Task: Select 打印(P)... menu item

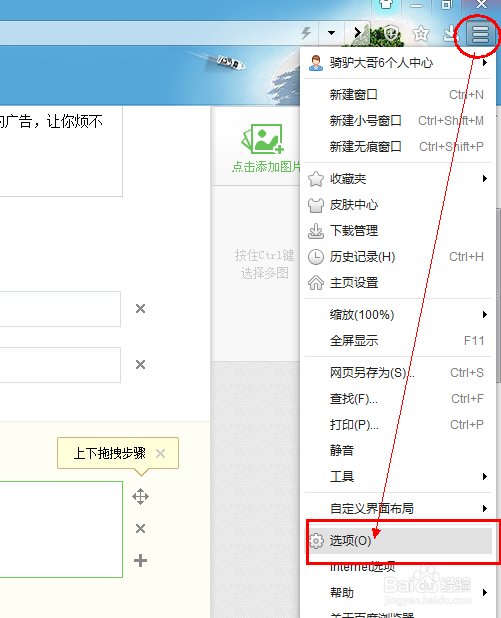Action: [x=398, y=424]
